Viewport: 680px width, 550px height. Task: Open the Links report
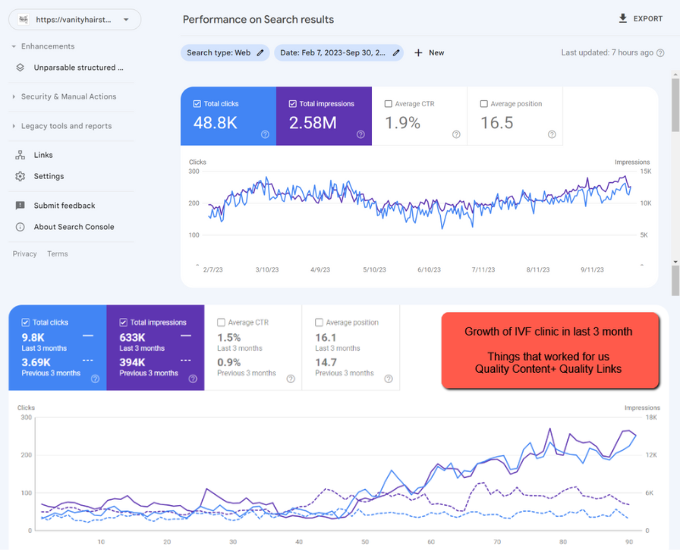pos(43,155)
